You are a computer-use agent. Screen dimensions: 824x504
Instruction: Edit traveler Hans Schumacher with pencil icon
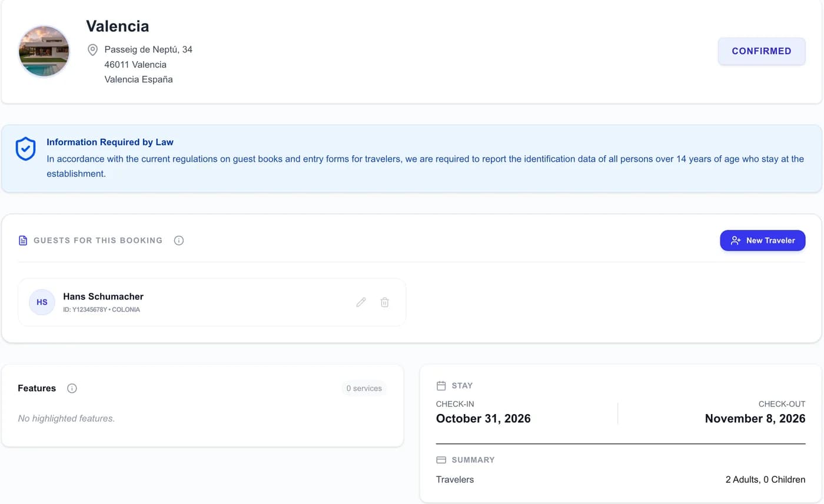click(x=361, y=302)
